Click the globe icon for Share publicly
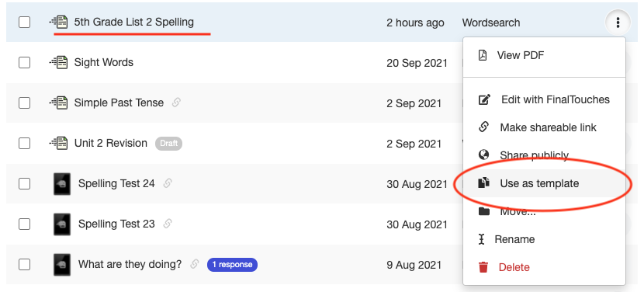 pyautogui.click(x=484, y=155)
